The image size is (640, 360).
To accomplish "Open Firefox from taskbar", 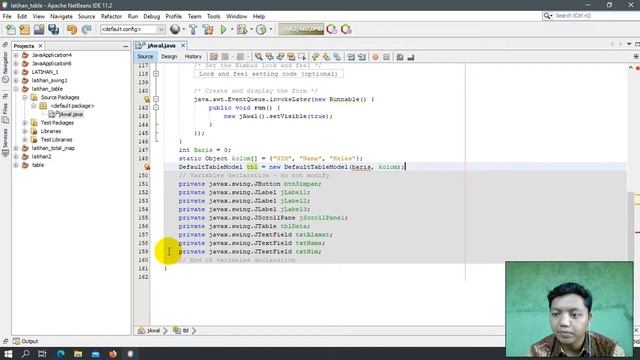I will pos(113,354).
